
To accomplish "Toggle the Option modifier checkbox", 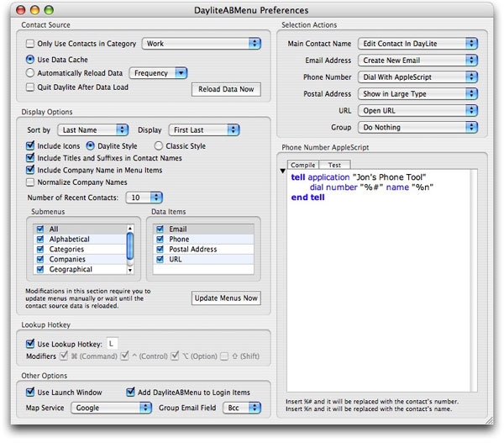I will (x=176, y=356).
